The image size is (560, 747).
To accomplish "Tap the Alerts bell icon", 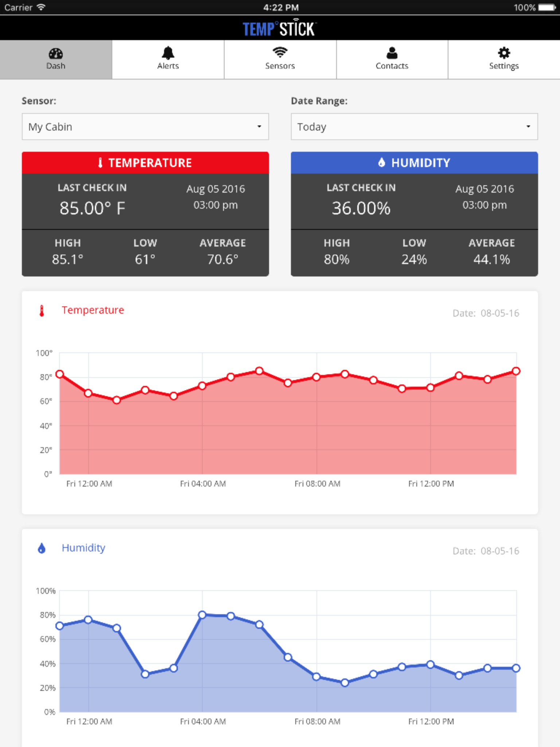I will (x=168, y=53).
